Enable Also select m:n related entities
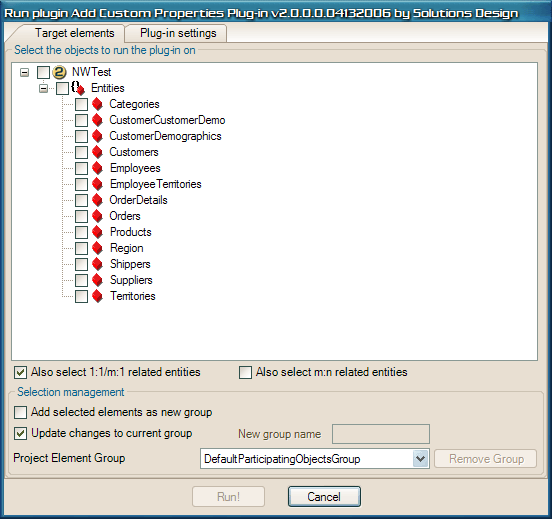 [245, 372]
